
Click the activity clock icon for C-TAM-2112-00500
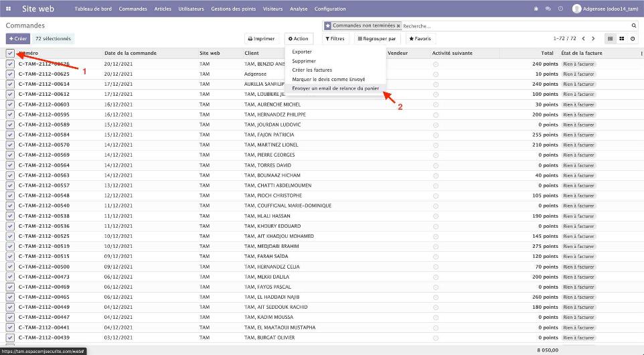[x=436, y=267]
